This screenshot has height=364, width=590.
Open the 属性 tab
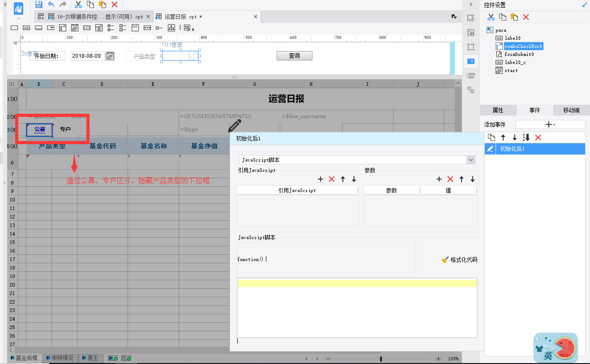(x=498, y=110)
